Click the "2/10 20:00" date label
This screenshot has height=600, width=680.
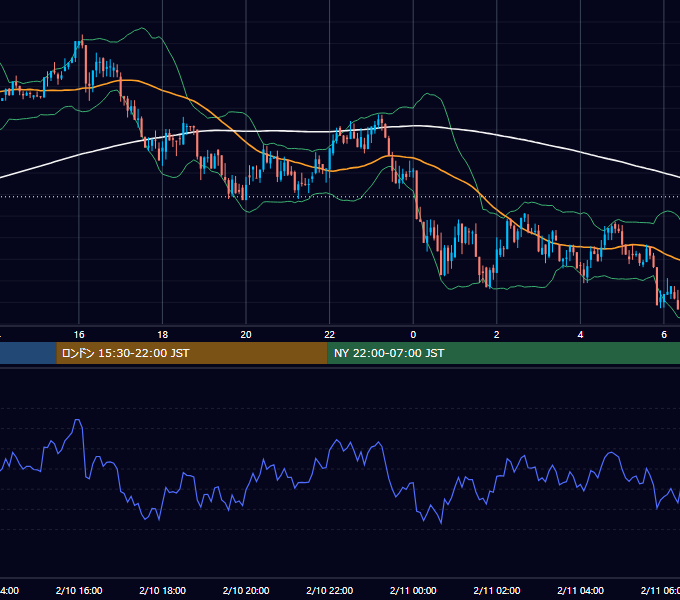[x=246, y=590]
